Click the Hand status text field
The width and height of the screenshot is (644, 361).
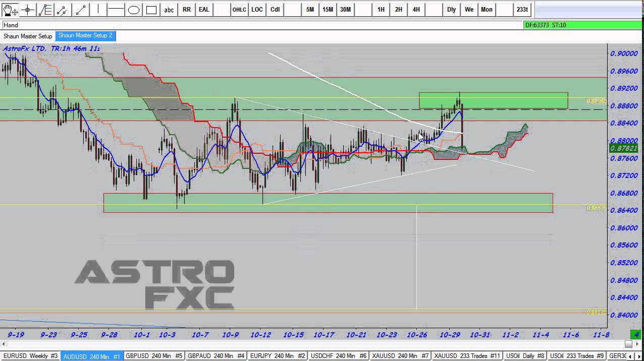pos(261,25)
